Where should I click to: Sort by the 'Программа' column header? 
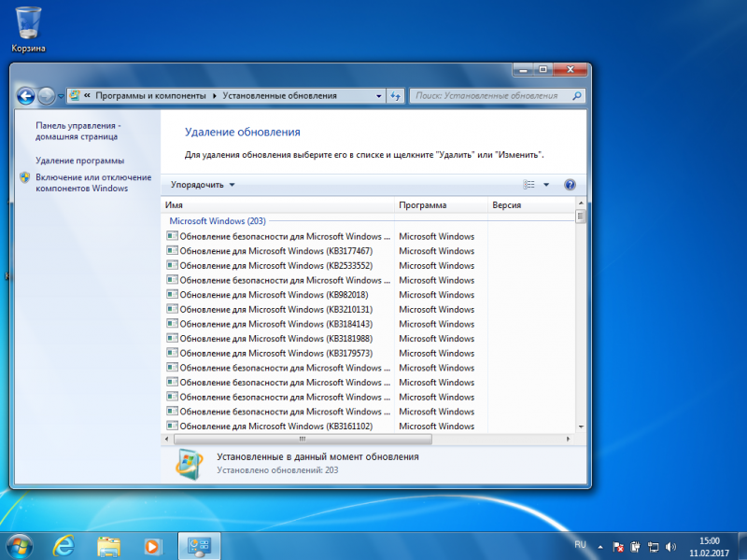[441, 205]
